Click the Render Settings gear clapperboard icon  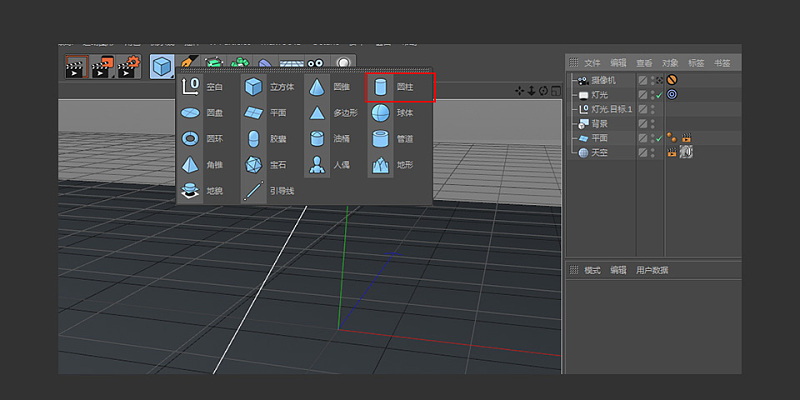pyautogui.click(x=128, y=67)
